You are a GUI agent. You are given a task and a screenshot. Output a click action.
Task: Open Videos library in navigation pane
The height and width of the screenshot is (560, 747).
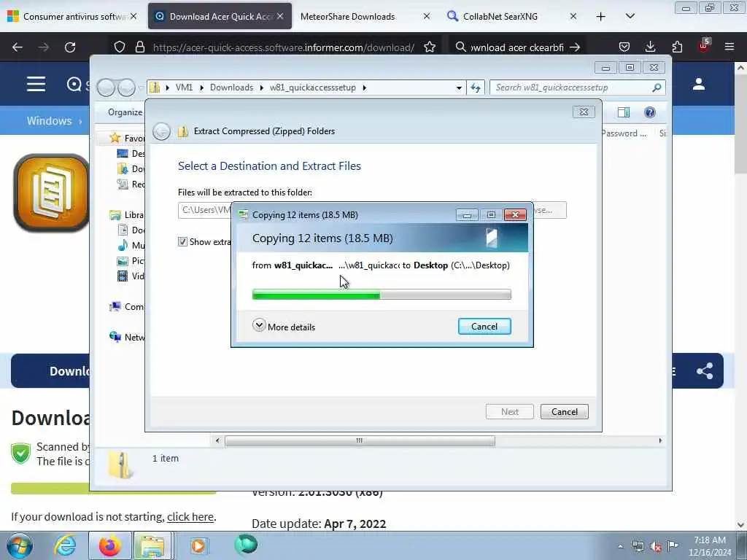pyautogui.click(x=131, y=276)
